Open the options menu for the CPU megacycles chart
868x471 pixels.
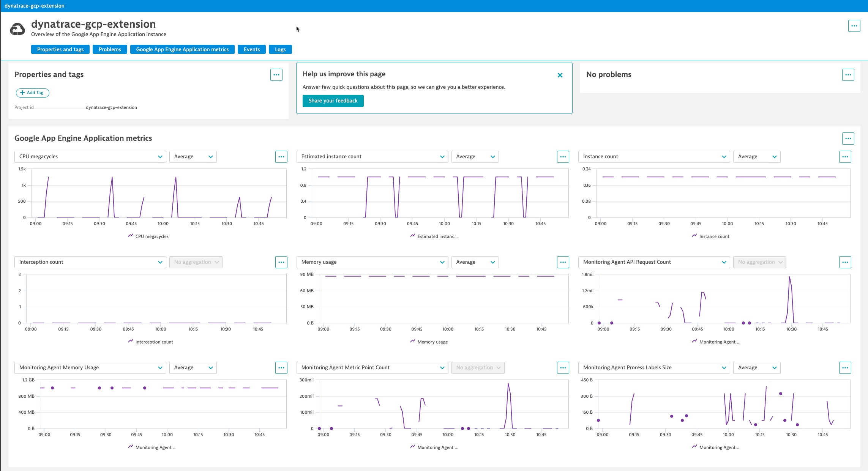coord(281,156)
